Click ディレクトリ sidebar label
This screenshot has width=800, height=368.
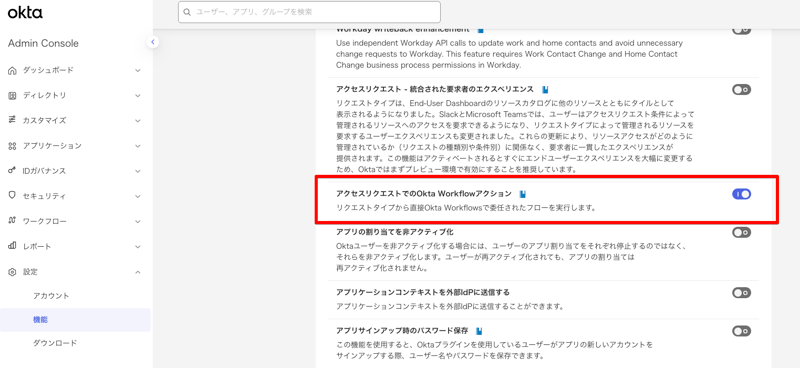click(44, 95)
